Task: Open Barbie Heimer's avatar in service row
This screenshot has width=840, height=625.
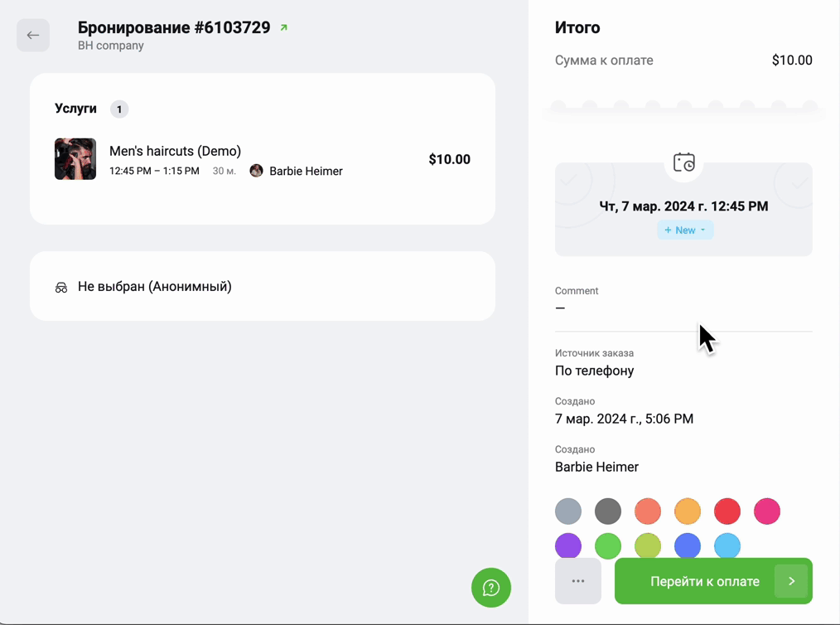Action: coord(256,171)
